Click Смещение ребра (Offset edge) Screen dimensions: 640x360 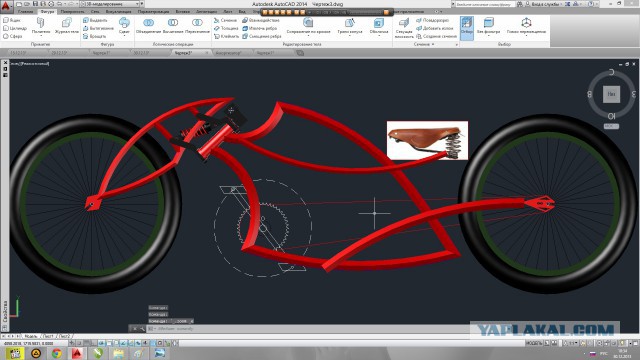(262, 36)
